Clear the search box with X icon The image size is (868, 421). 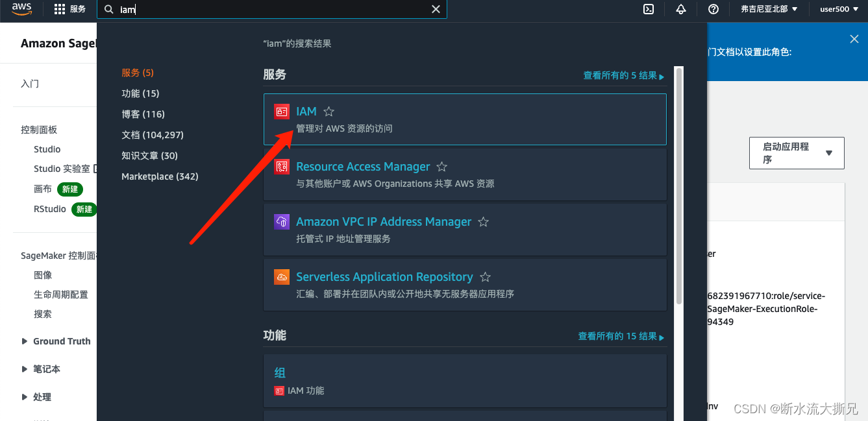pyautogui.click(x=436, y=9)
